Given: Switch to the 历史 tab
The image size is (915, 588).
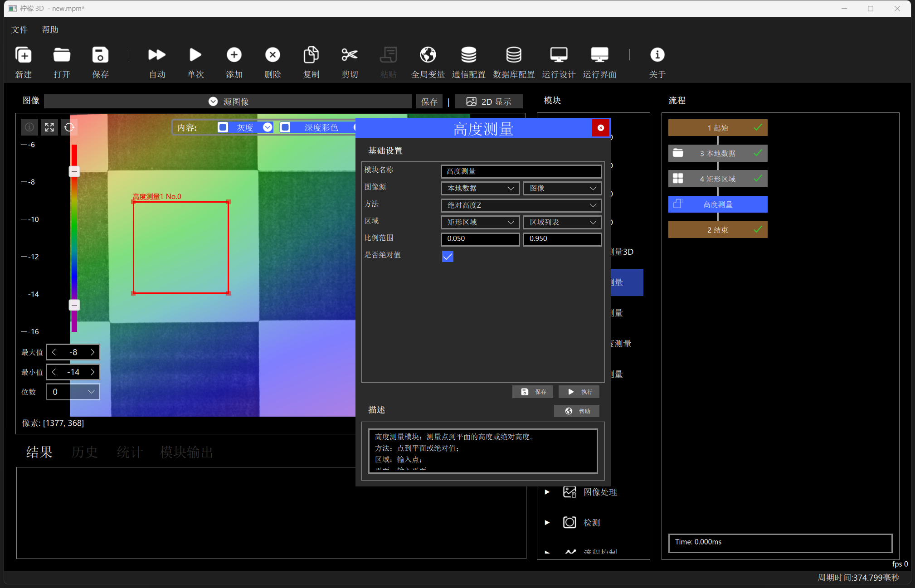Looking at the screenshot, I should [84, 452].
